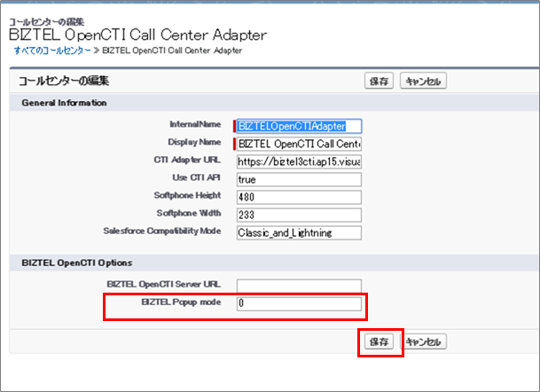Click the top キャンセル button
The image size is (540, 392).
click(x=423, y=81)
